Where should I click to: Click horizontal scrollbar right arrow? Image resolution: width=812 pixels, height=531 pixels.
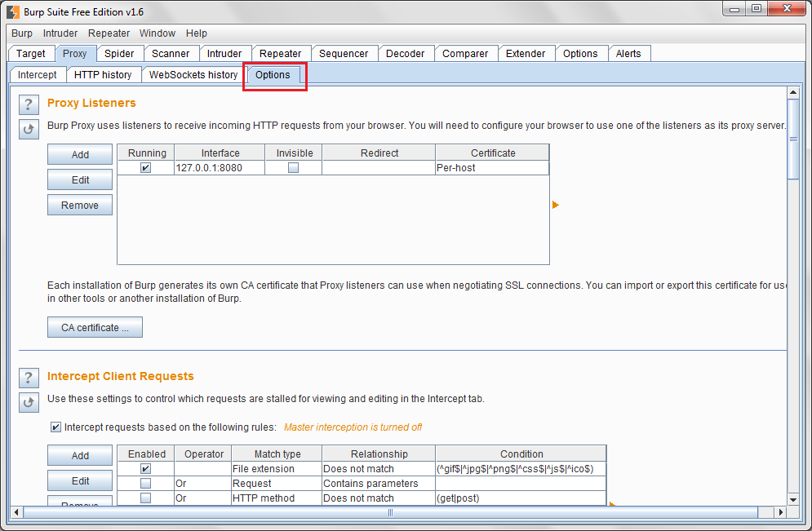pos(780,512)
